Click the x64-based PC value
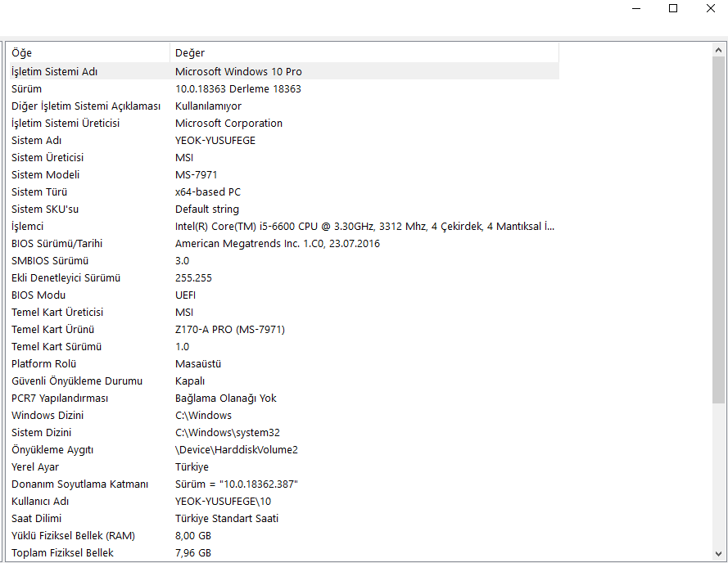The height and width of the screenshot is (563, 728). [207, 191]
